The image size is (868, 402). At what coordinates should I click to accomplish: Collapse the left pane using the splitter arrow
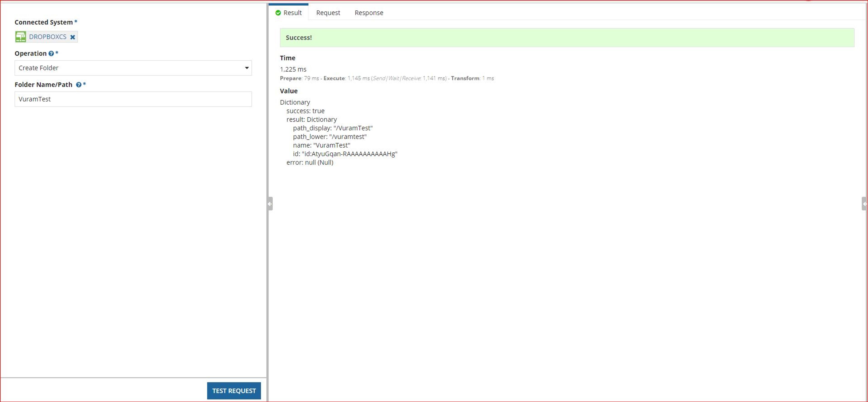[270, 204]
